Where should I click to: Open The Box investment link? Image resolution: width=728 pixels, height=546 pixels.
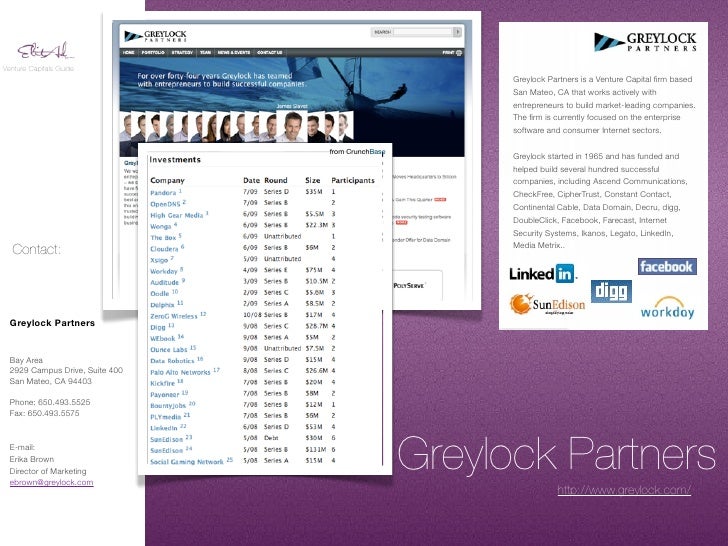coord(163,238)
